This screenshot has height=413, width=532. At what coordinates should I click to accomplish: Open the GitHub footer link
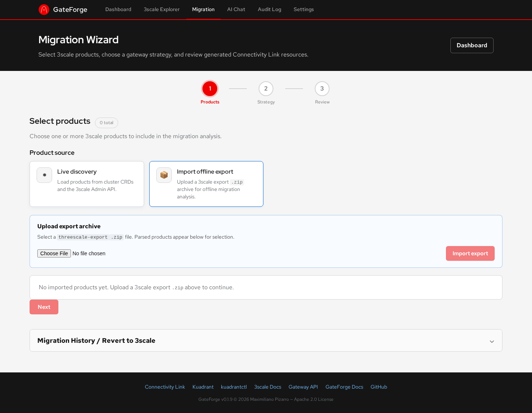click(x=379, y=387)
